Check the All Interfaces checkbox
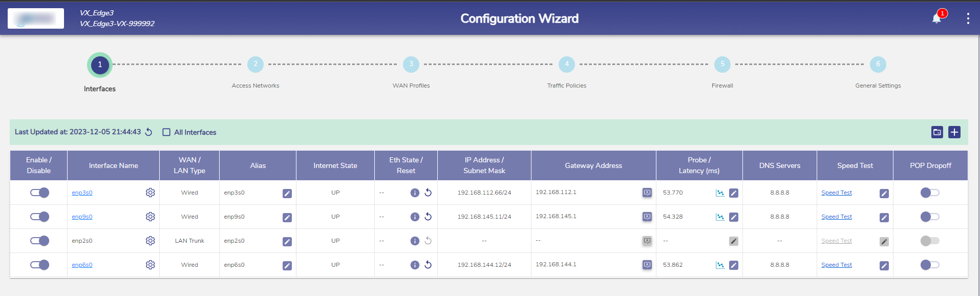Image resolution: width=980 pixels, height=296 pixels. (x=166, y=132)
